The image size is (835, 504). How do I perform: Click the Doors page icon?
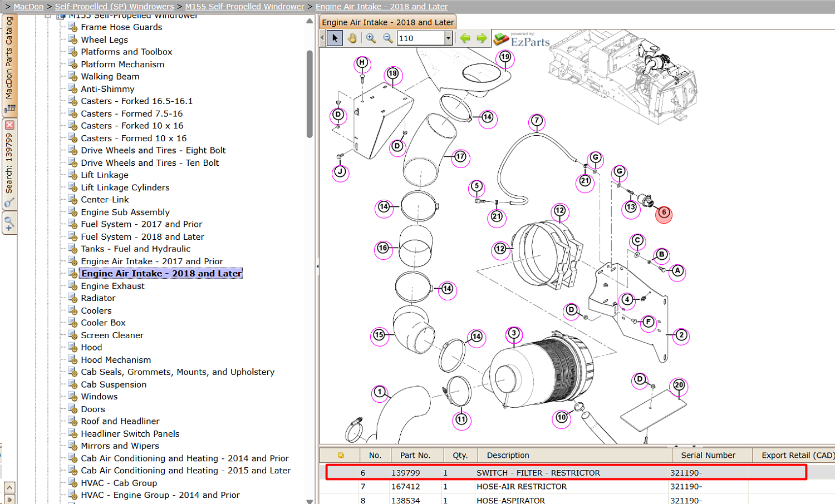pyautogui.click(x=73, y=409)
